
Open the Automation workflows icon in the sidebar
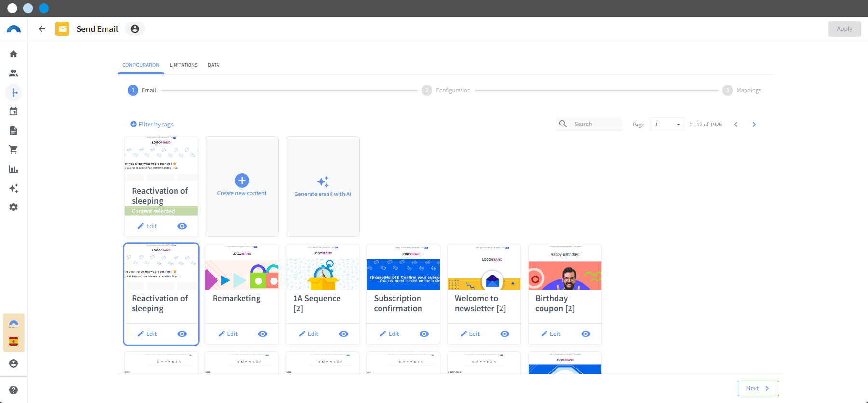(14, 92)
